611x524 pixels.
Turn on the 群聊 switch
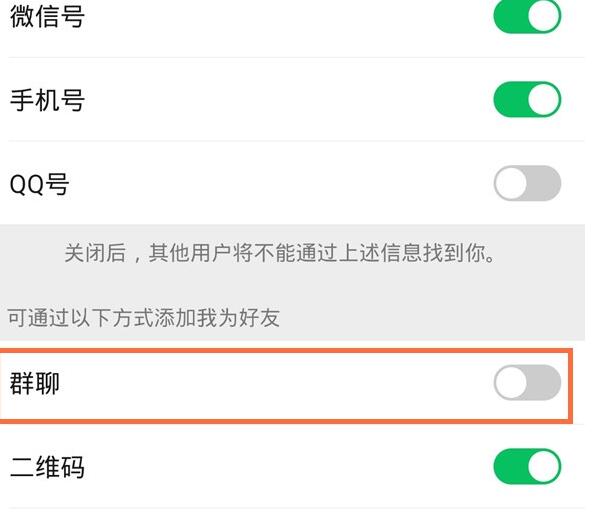(527, 383)
